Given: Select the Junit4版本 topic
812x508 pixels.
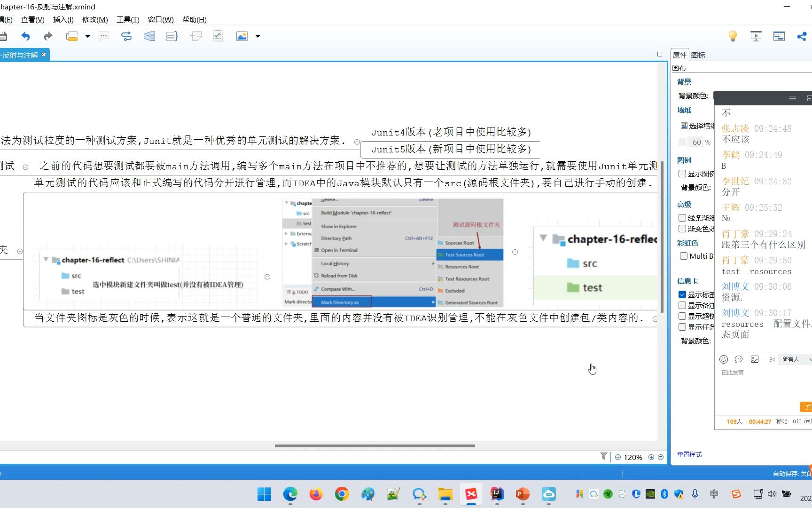Looking at the screenshot, I should 451,132.
